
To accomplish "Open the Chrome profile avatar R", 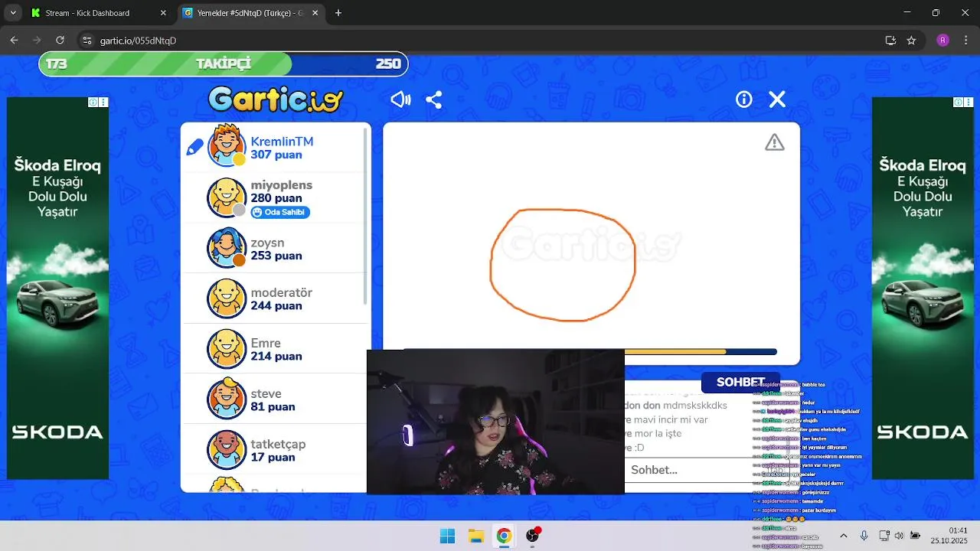I will 942,40.
